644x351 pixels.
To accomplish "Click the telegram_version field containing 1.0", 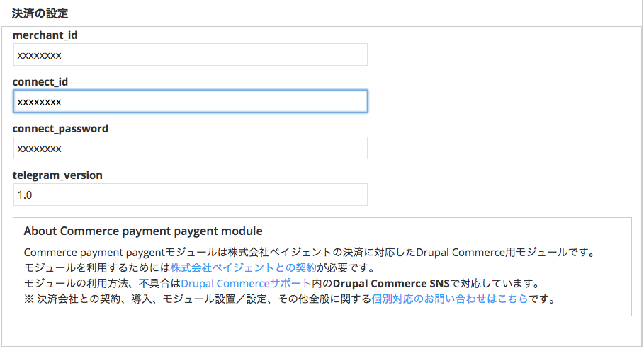I will (190, 195).
